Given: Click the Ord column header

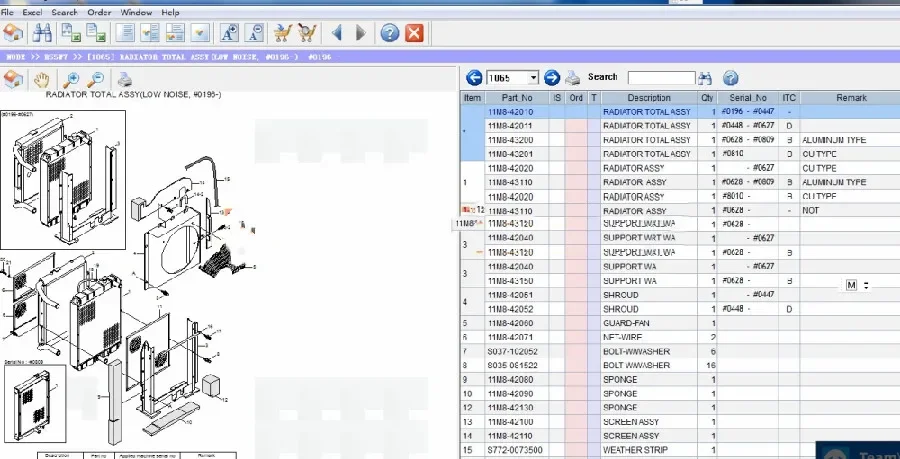Looking at the screenshot, I should coord(576,98).
